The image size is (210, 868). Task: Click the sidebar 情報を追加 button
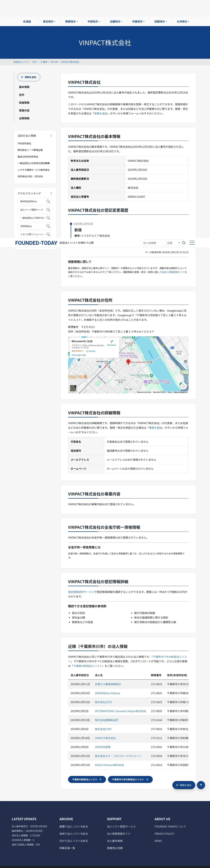29,77
